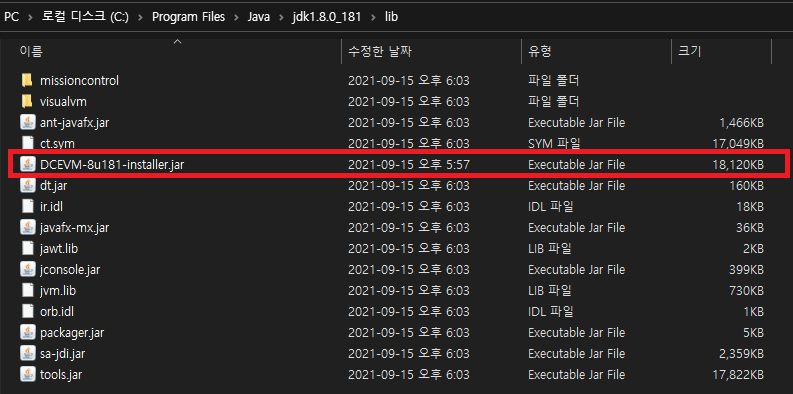
Task: Click the IDL 파일 type of orb.idl
Action: click(550, 312)
